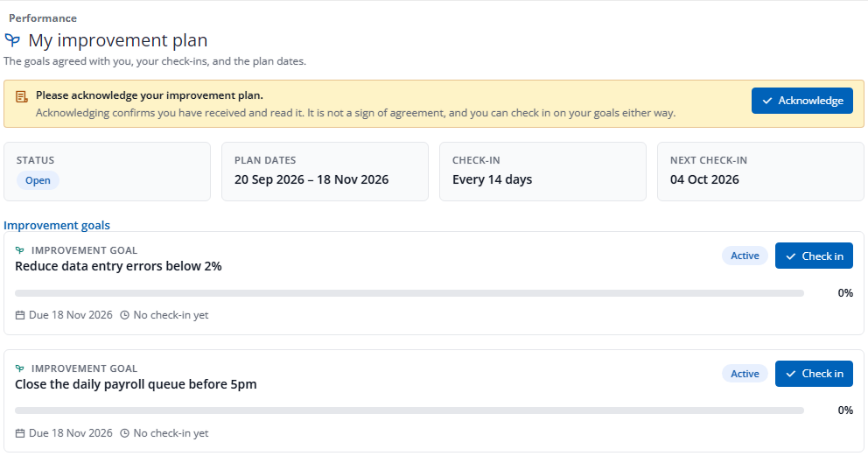This screenshot has width=868, height=470.
Task: Click the goal title Close the daily payroll queue before 5pm
Action: pyautogui.click(x=136, y=384)
